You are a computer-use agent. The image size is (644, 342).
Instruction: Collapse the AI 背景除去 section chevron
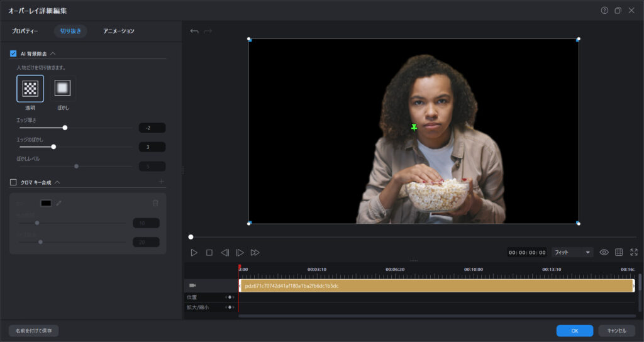pos(53,53)
